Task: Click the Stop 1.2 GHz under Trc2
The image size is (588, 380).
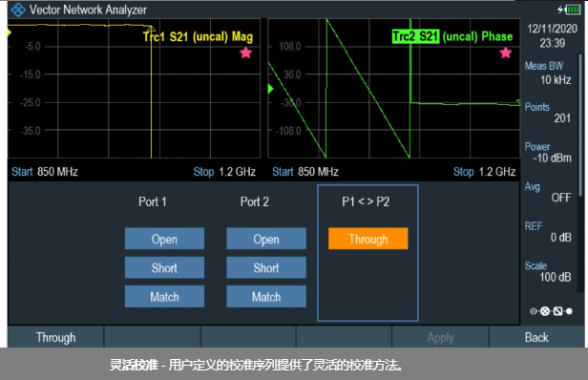Action: point(485,172)
